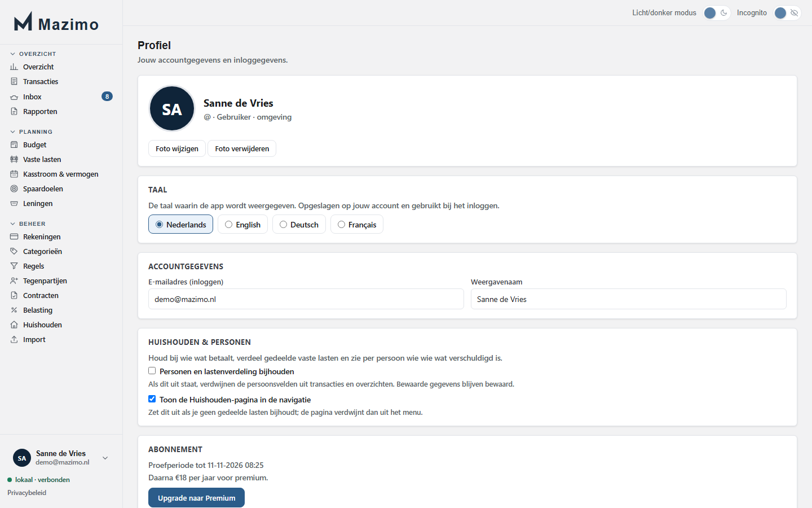The image size is (812, 508).
Task: Click the Import upload icon
Action: (x=14, y=339)
